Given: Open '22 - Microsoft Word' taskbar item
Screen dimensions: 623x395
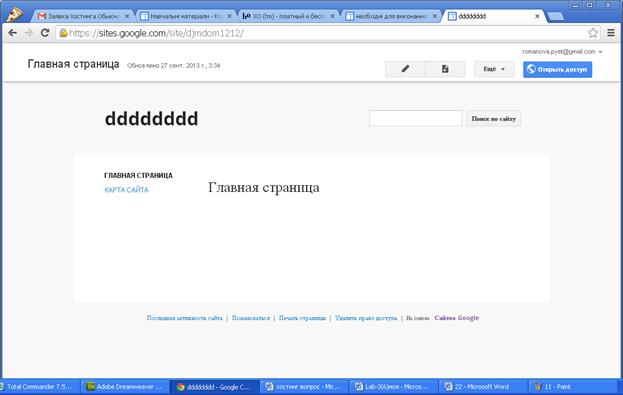Looking at the screenshot, I should click(x=483, y=386).
